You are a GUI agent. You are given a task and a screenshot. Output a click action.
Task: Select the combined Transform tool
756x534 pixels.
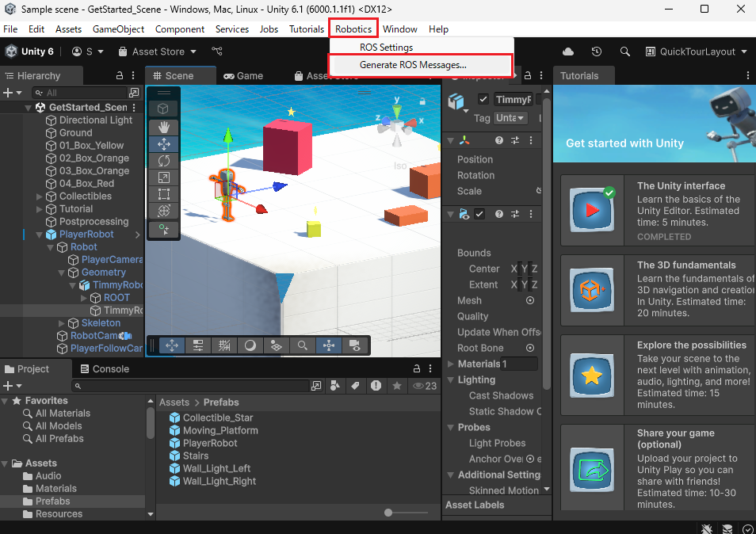coord(163,211)
